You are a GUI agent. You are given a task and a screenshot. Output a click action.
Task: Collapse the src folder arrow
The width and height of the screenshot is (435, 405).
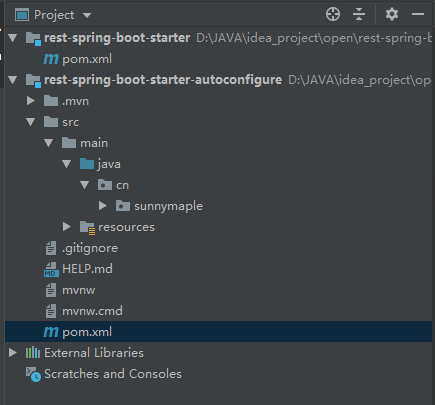coord(31,122)
